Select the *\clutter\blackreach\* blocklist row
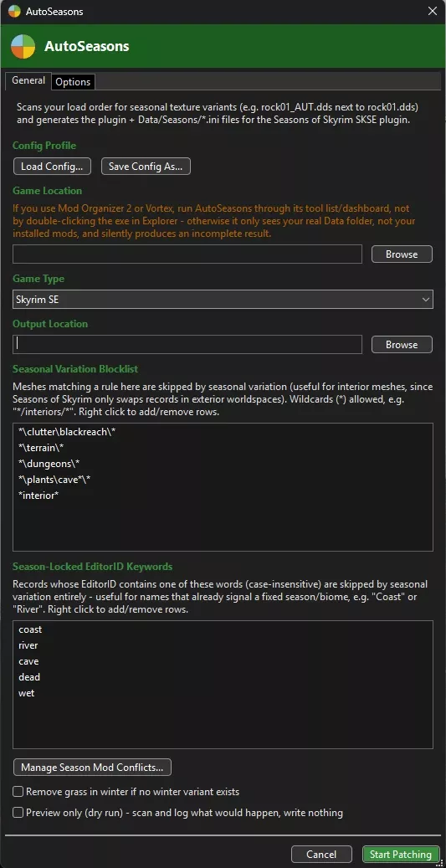The height and width of the screenshot is (868, 446). (x=223, y=432)
